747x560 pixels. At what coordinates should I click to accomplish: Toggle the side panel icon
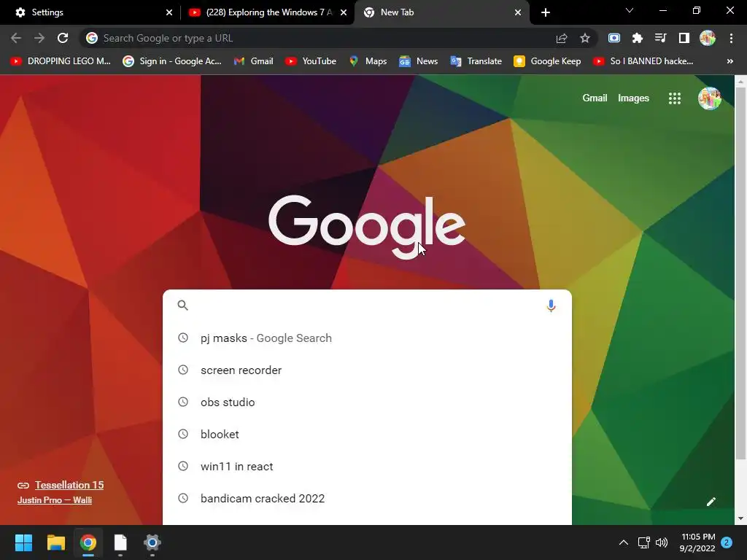[x=684, y=38]
